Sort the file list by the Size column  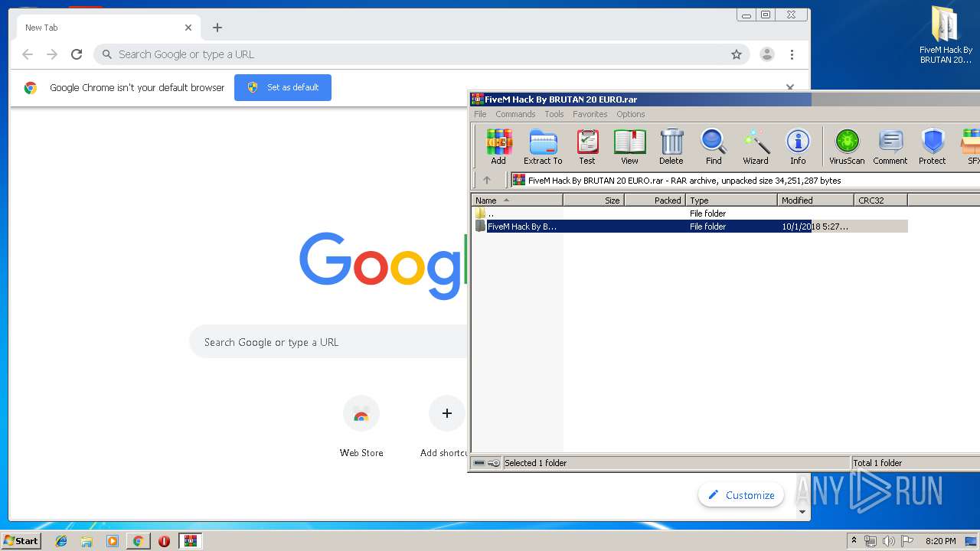coord(594,201)
